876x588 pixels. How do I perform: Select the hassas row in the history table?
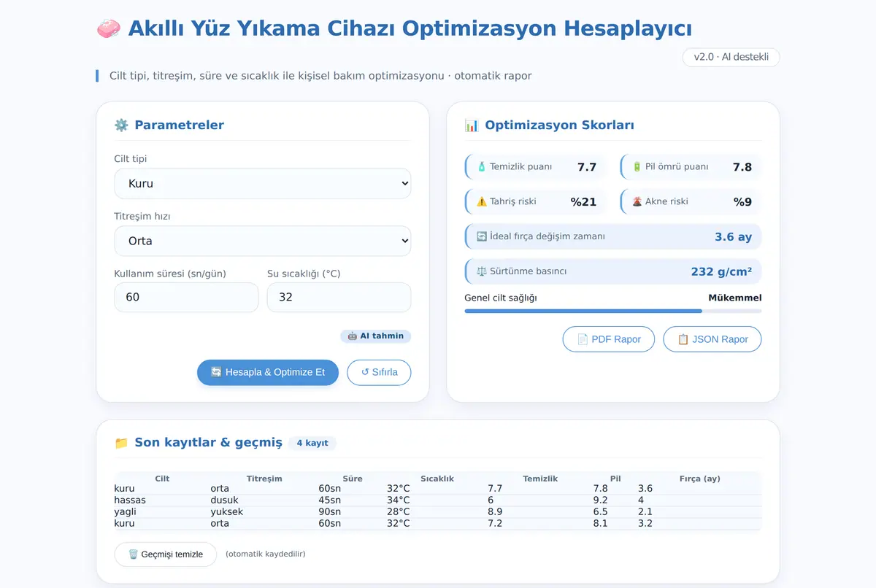438,500
